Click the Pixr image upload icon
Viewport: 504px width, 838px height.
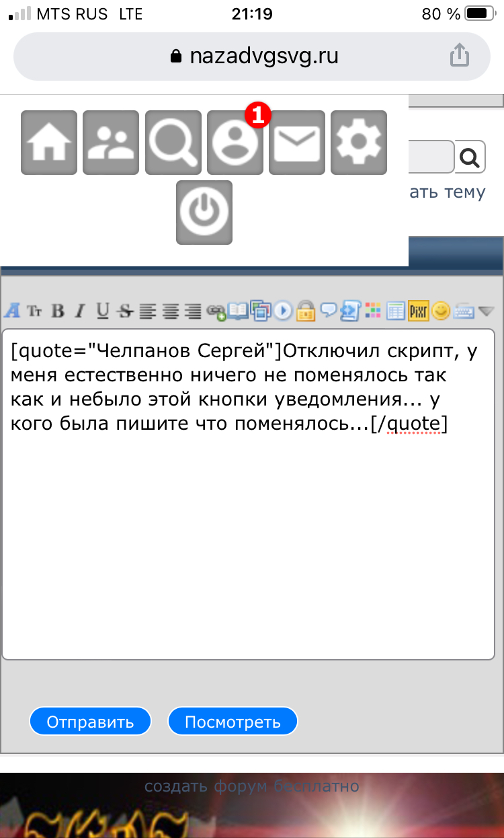click(x=418, y=311)
